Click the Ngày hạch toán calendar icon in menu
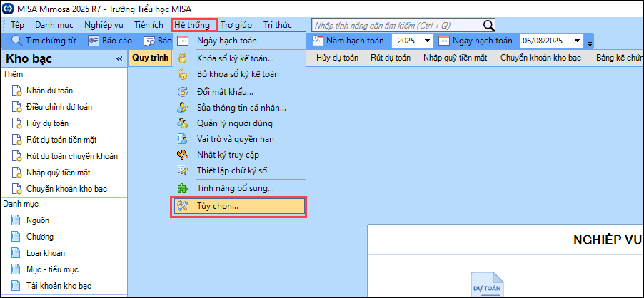The width and height of the screenshot is (644, 298). [x=182, y=40]
